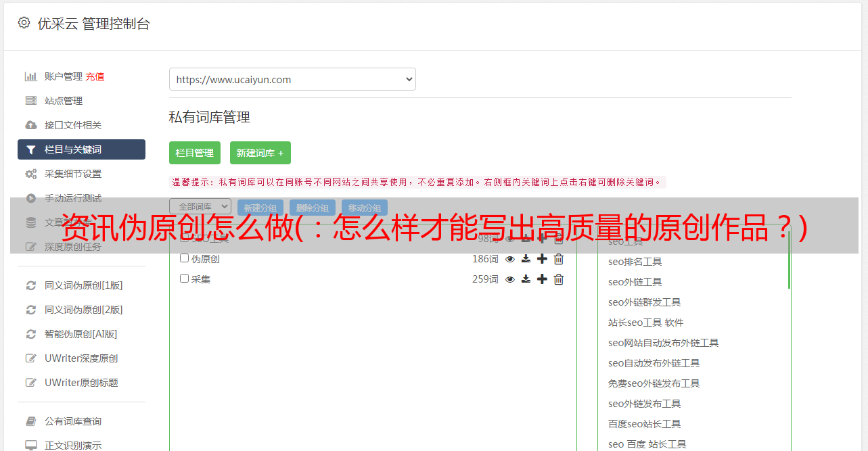Click the filter funnel icon of 栏目与关键词

point(31,149)
